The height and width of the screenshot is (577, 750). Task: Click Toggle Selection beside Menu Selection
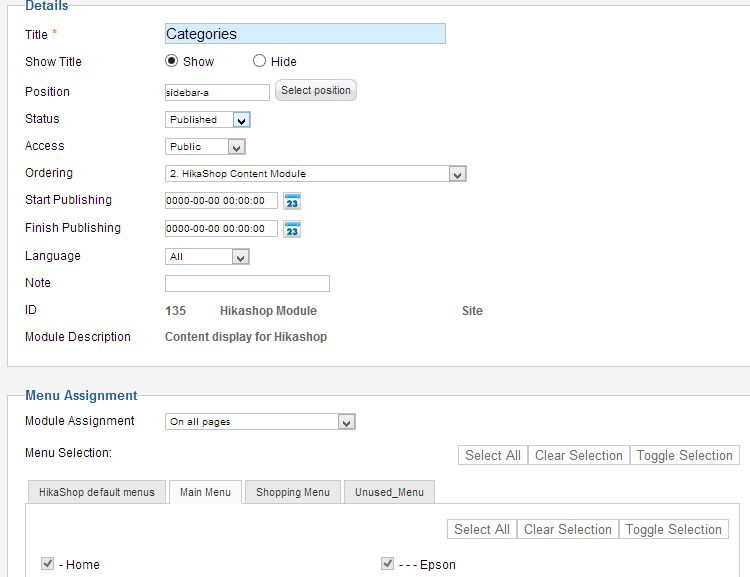[x=684, y=455]
